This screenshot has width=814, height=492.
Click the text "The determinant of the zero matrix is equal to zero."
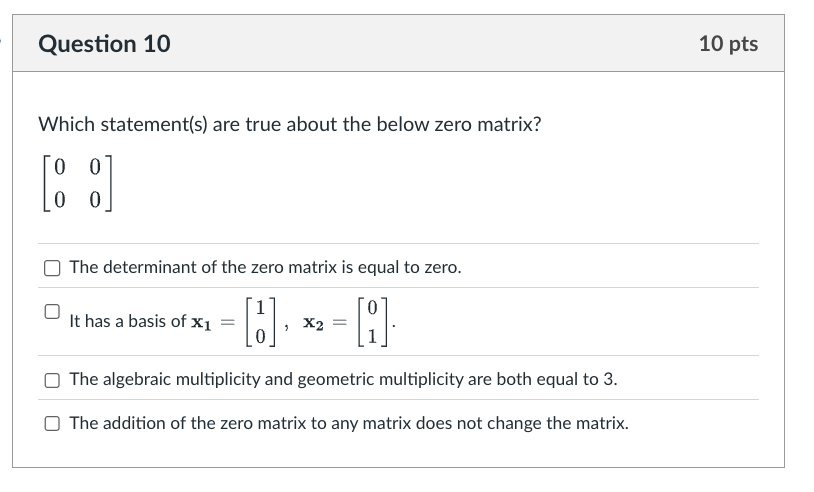265,267
